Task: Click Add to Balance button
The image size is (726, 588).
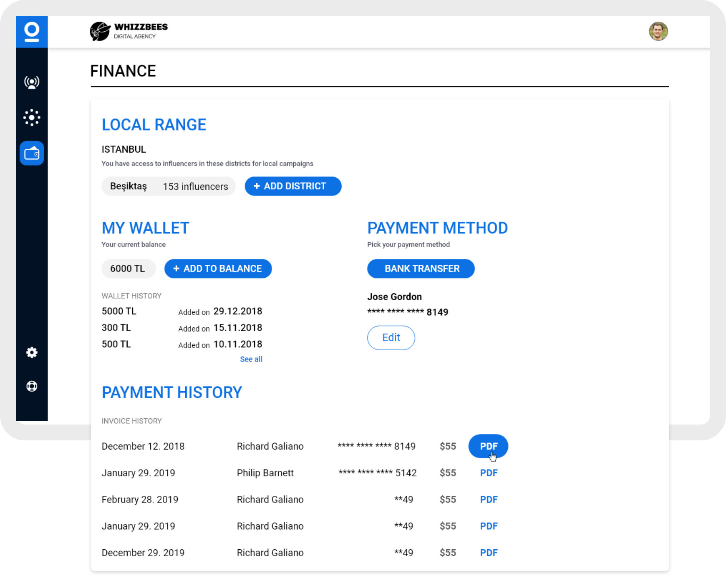Action: tap(218, 269)
